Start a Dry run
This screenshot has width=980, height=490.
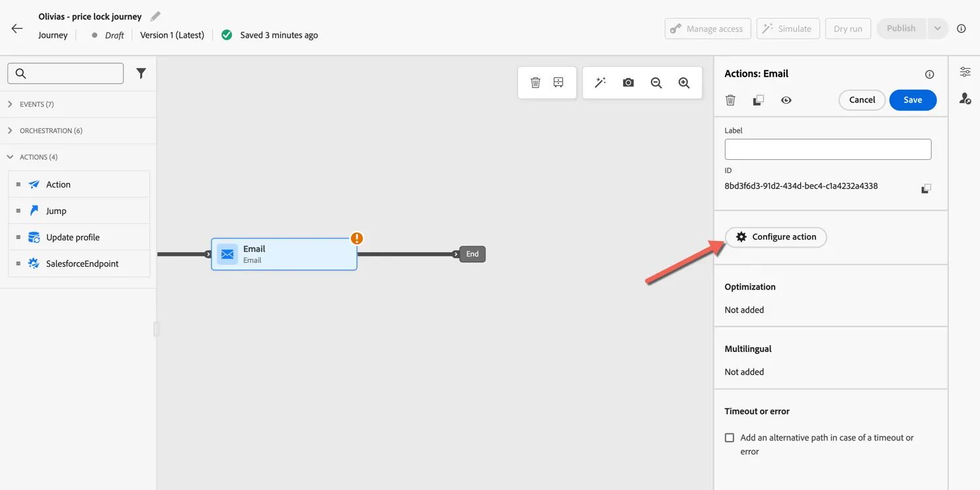[848, 28]
